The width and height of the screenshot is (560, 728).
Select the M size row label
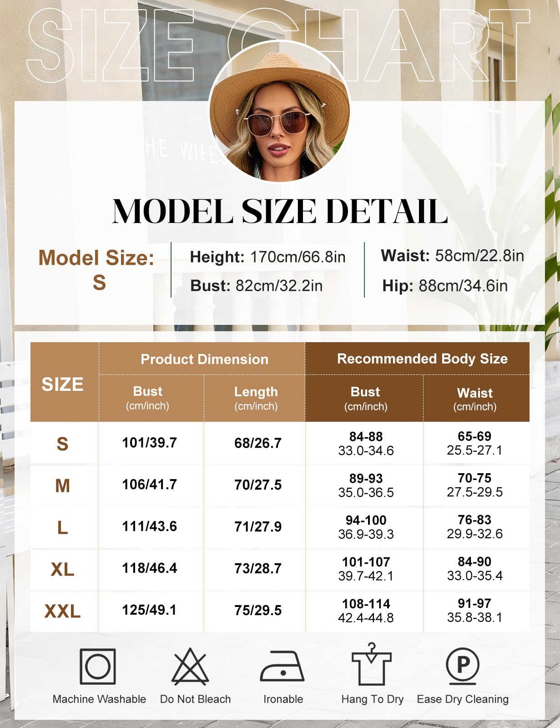click(x=63, y=486)
